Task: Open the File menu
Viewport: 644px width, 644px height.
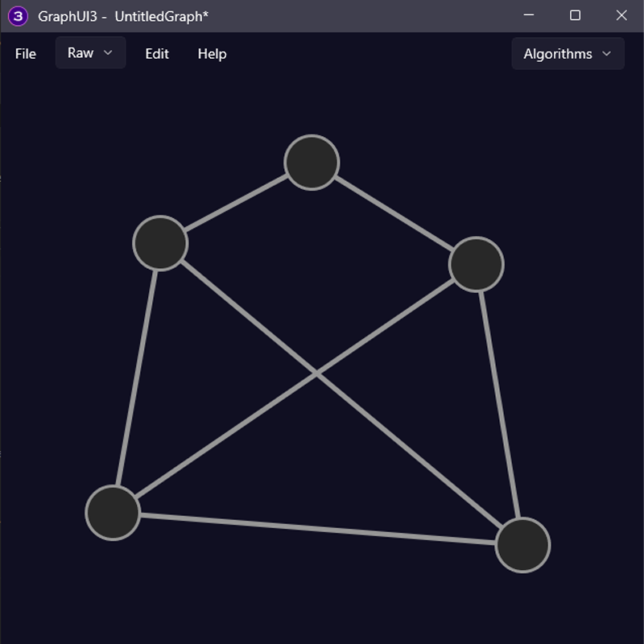Action: tap(26, 54)
